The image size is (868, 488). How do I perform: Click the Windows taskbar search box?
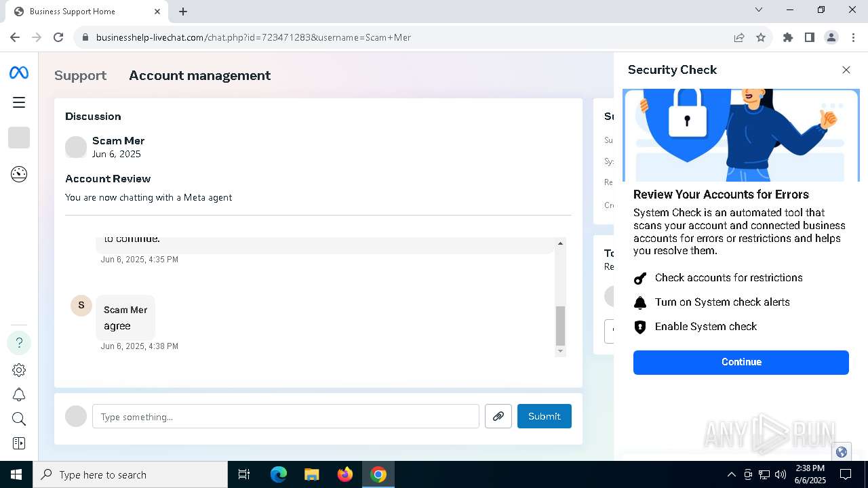(x=130, y=474)
